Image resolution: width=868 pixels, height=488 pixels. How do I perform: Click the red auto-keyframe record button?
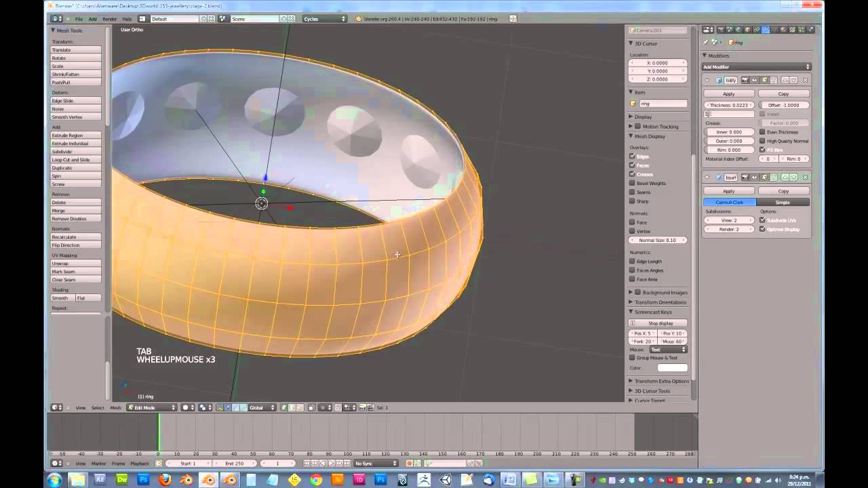[x=410, y=464]
